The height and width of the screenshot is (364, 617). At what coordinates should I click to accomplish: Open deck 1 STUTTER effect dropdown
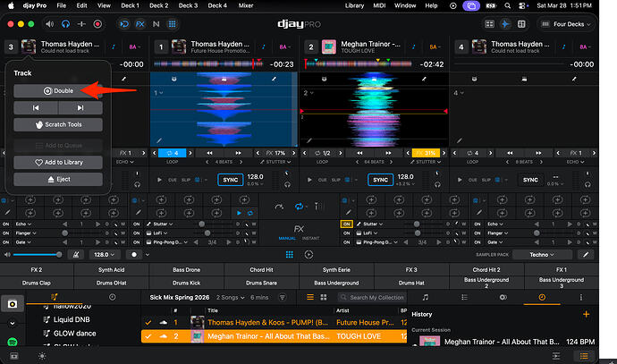click(x=275, y=162)
